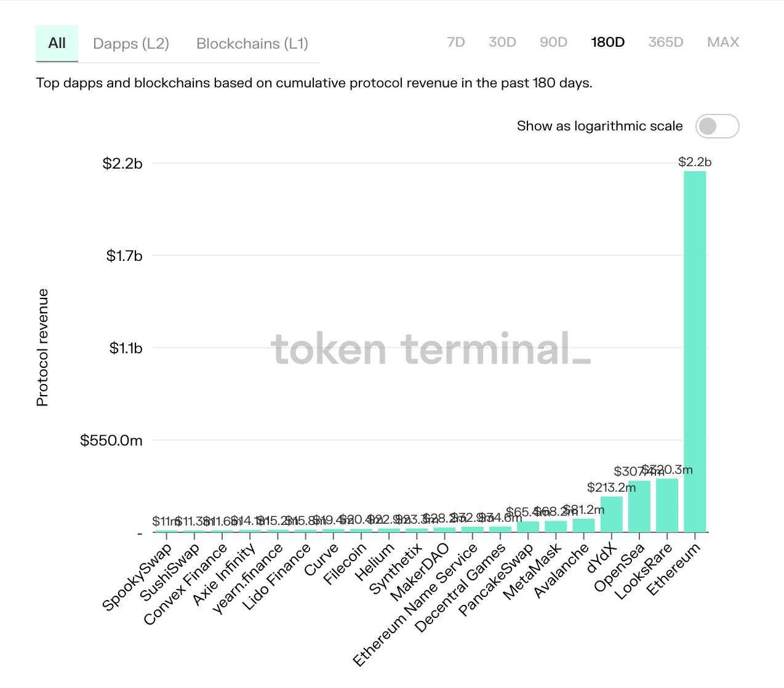This screenshot has height=688, width=784.
Task: Click the $2.2b value above Ethereum bar
Action: point(695,162)
